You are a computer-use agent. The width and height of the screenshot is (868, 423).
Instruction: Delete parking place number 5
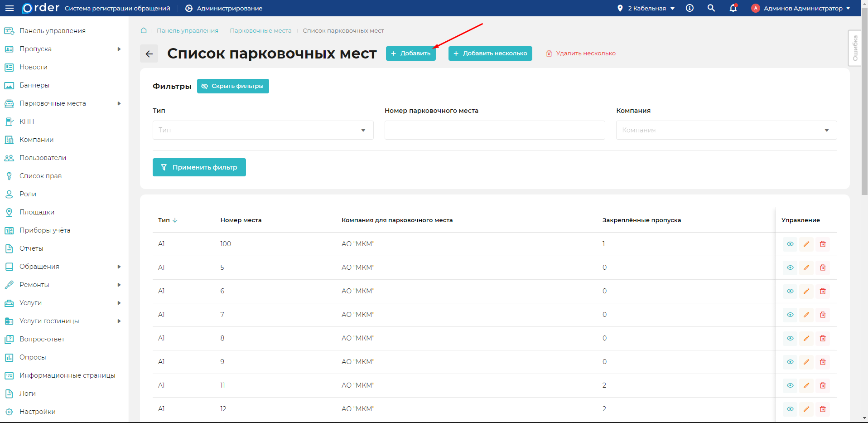[822, 267]
